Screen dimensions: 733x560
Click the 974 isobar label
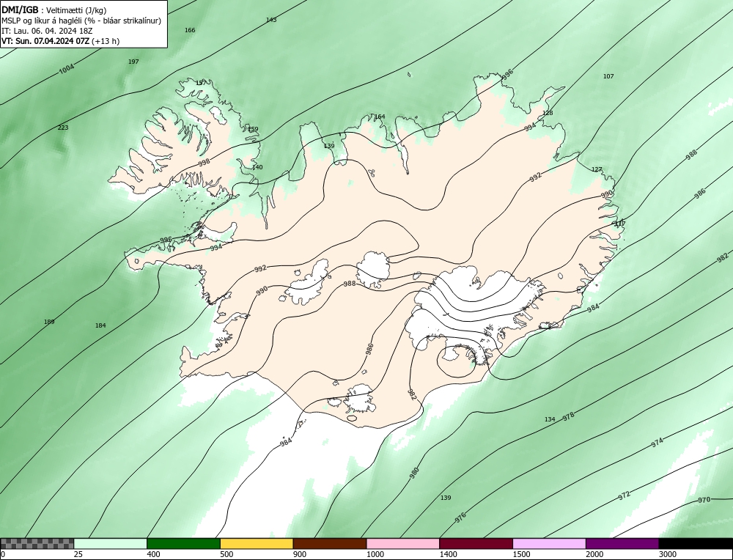[x=658, y=442]
